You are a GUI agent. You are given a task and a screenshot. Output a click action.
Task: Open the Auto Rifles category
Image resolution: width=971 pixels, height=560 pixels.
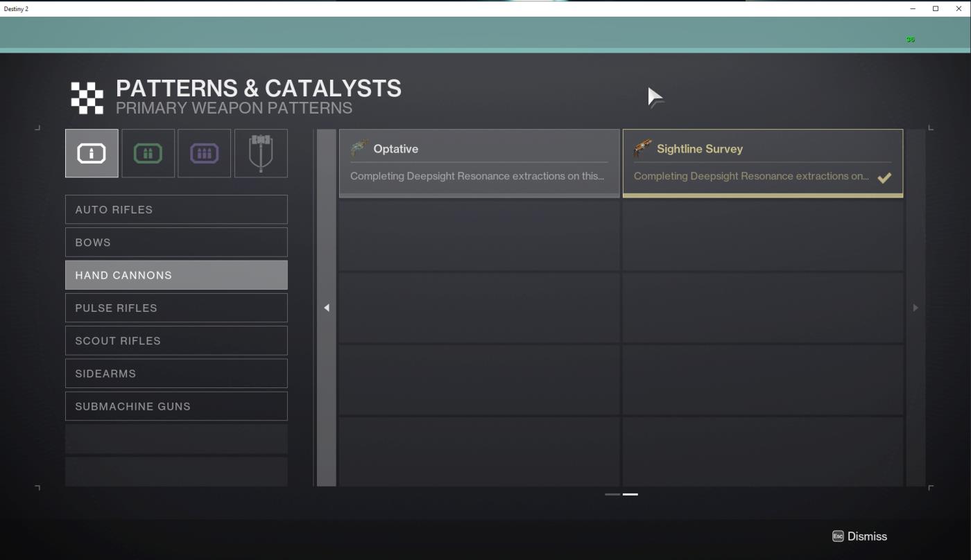pos(176,209)
